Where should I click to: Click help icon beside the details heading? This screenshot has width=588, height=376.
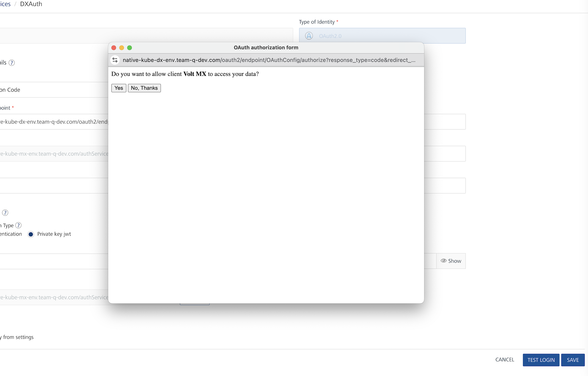pyautogui.click(x=12, y=63)
